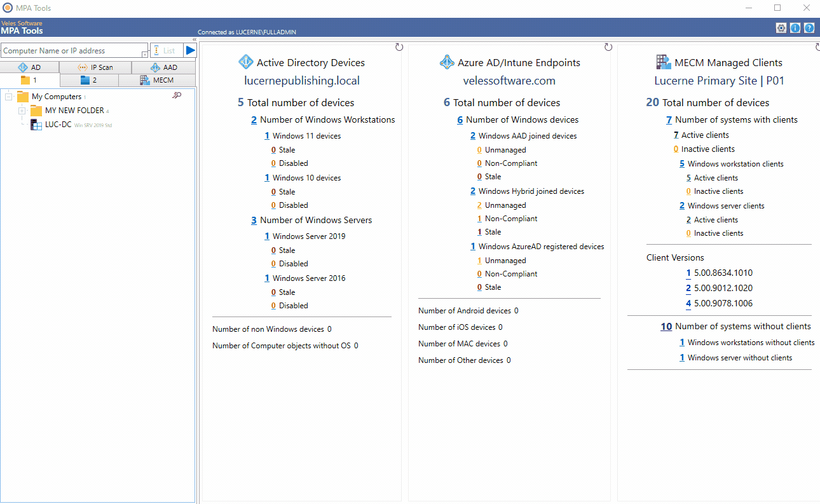View systems without clients via the 10 link
The image size is (820, 504).
(x=666, y=326)
